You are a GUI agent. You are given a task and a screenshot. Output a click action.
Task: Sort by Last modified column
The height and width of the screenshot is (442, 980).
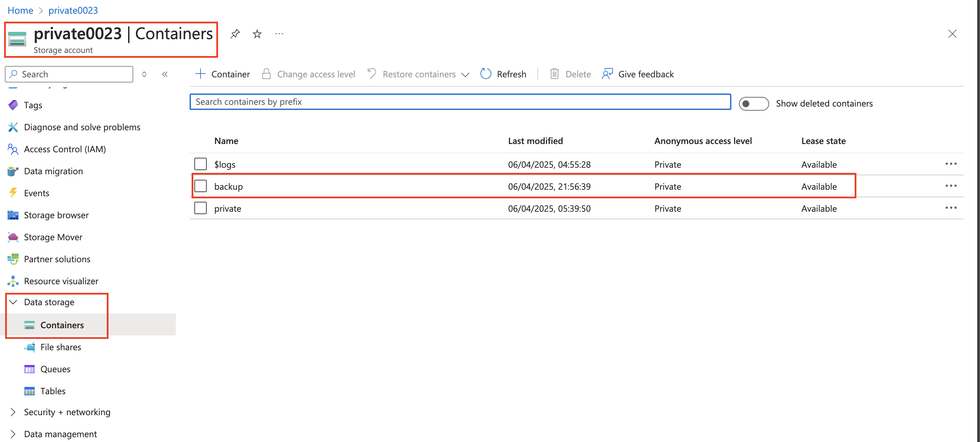tap(535, 141)
